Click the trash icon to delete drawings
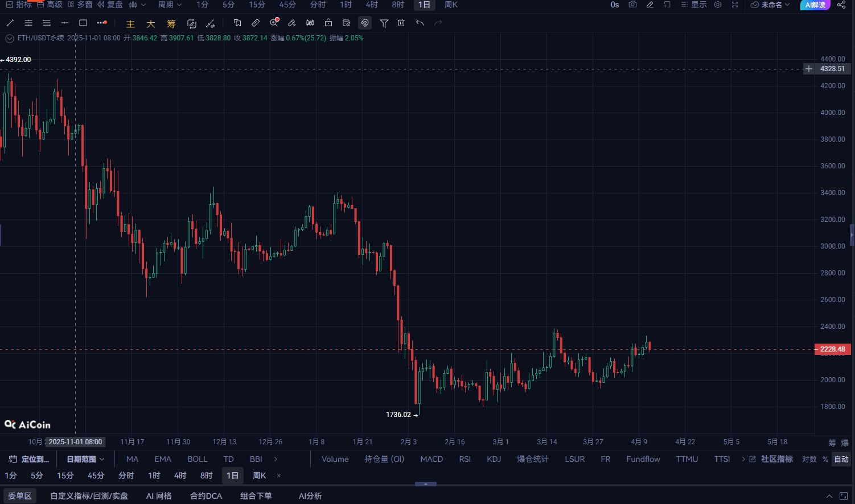 point(401,23)
